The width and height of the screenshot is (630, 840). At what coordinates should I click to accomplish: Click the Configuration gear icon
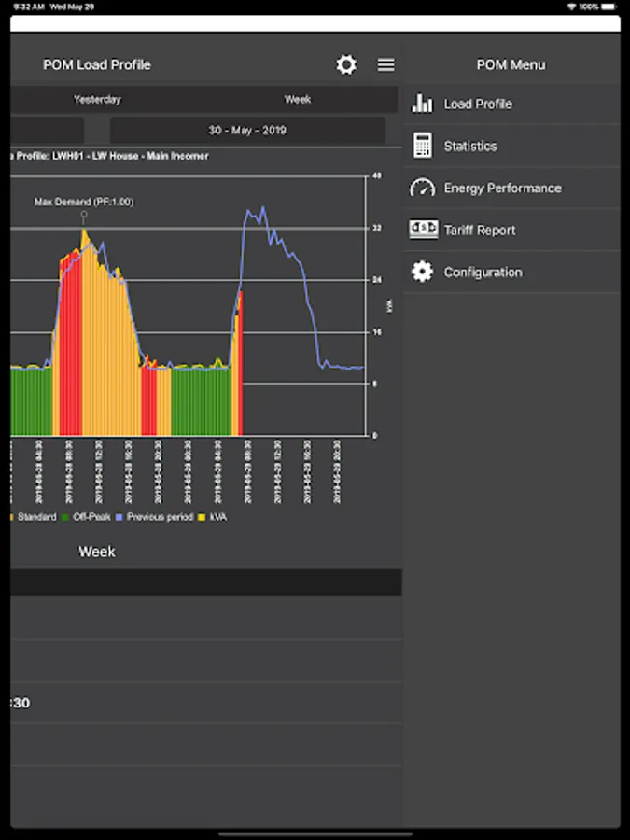click(422, 272)
